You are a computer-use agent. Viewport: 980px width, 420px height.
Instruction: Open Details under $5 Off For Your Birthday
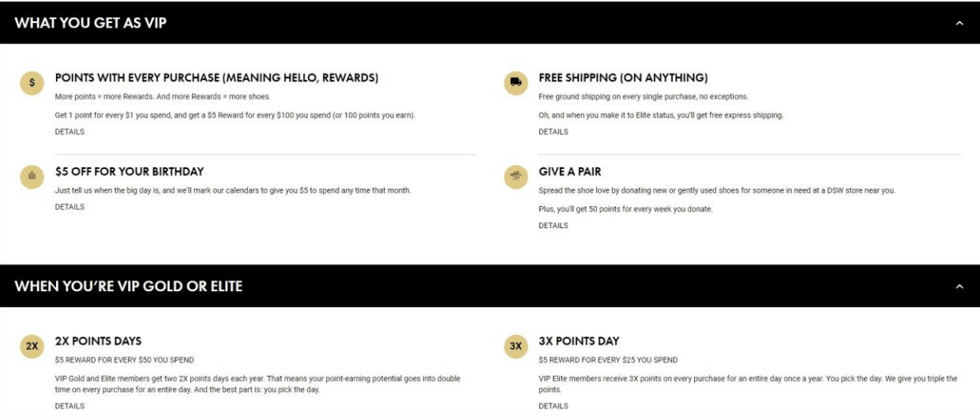[x=69, y=207]
